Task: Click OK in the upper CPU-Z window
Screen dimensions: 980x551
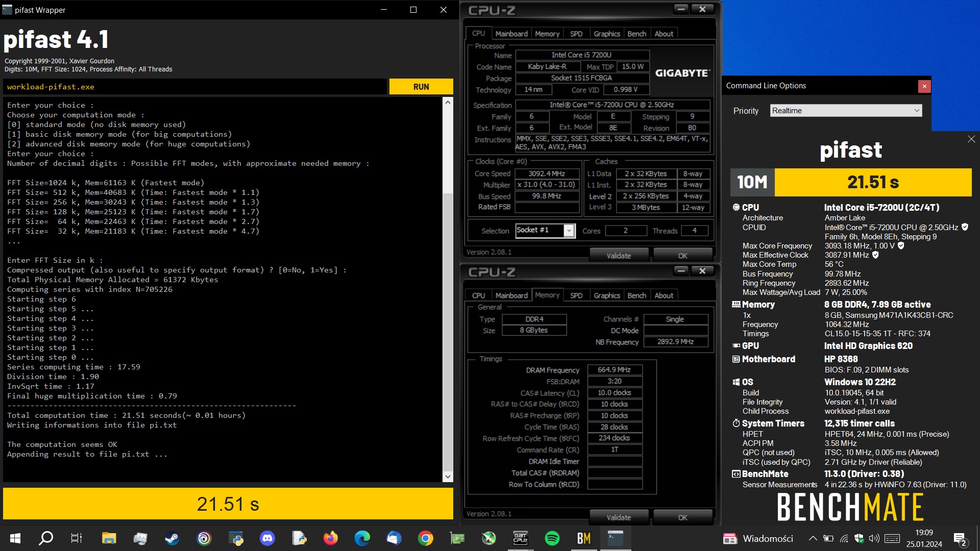Action: (682, 256)
